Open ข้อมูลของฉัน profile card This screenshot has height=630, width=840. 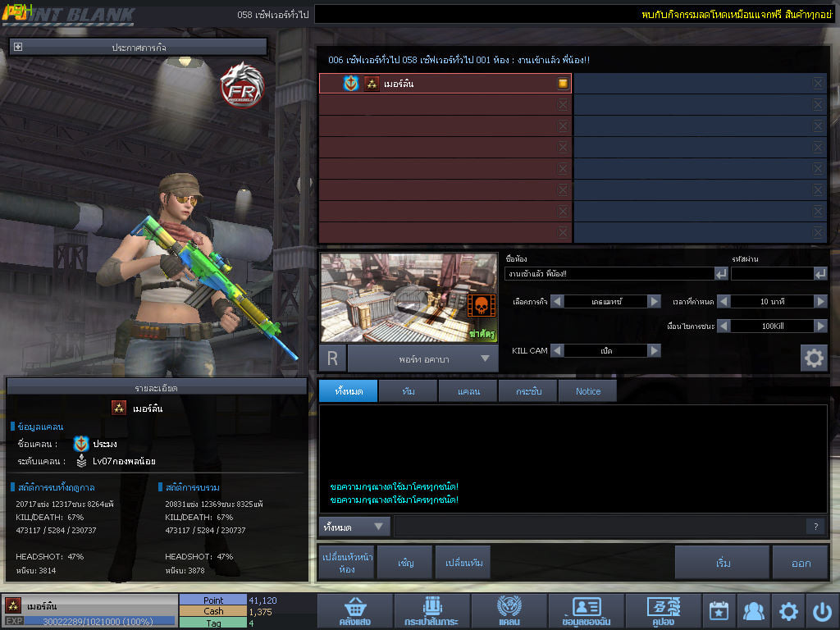tap(586, 611)
